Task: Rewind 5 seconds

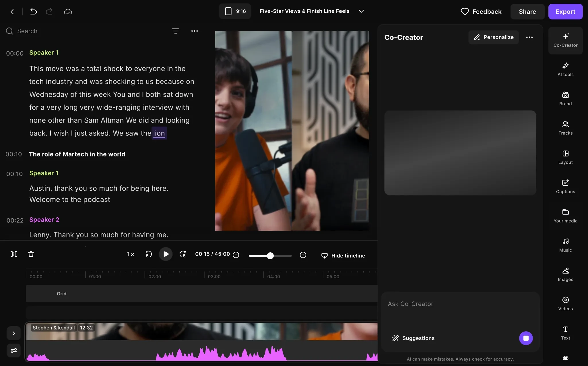Action: [148, 254]
